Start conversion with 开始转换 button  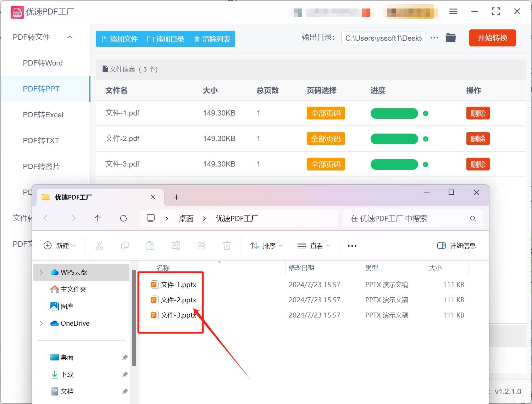point(492,38)
